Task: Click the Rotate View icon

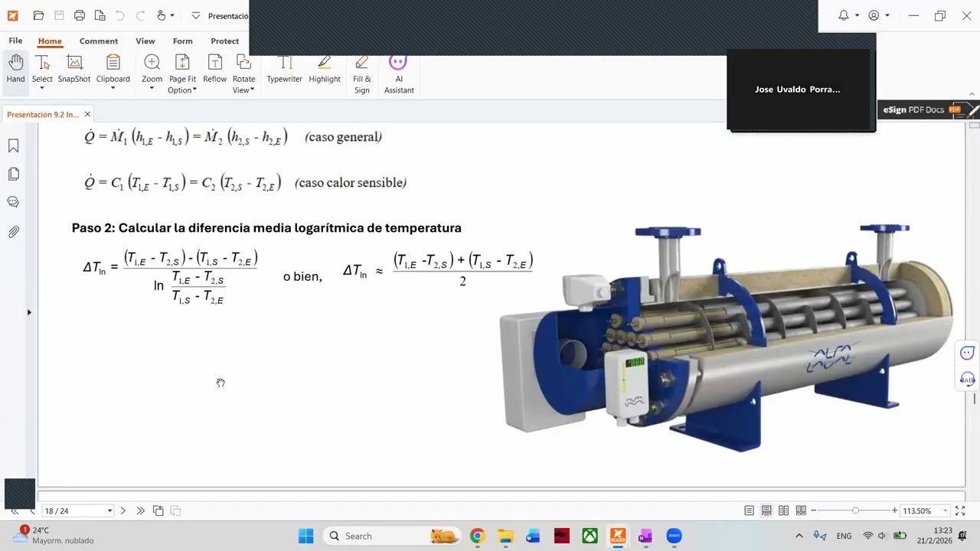Action: [x=243, y=63]
